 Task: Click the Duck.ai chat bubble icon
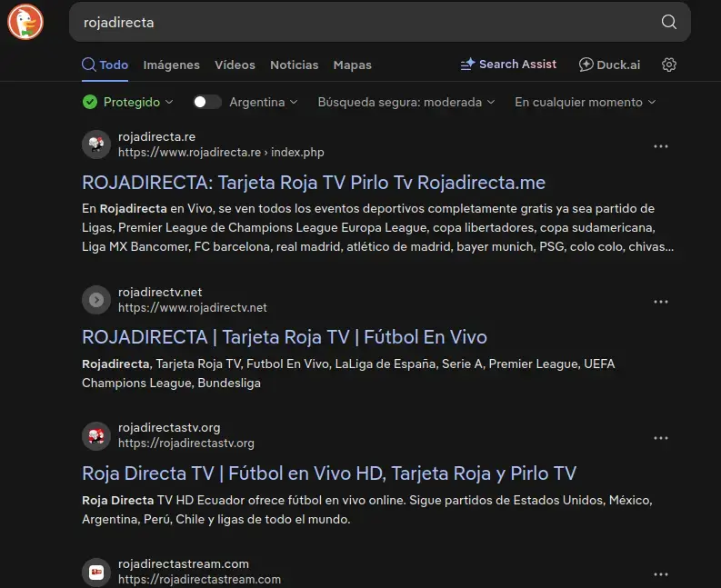click(586, 65)
